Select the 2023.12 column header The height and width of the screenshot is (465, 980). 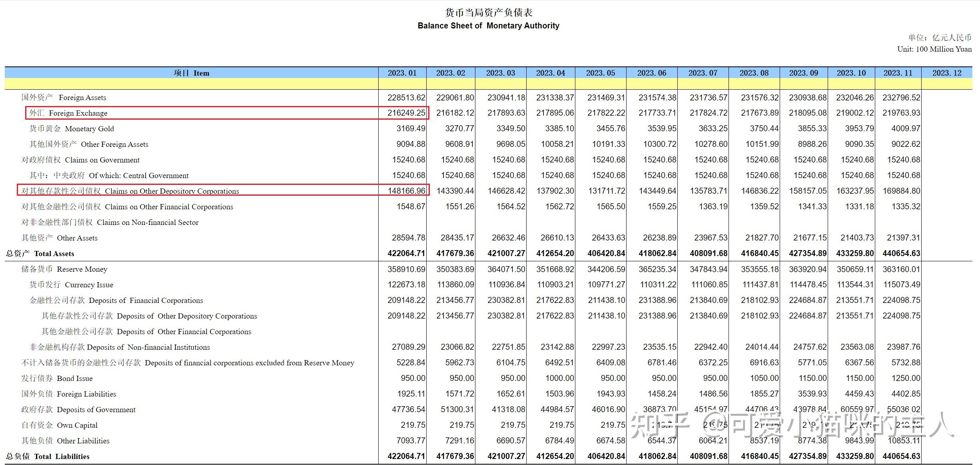tap(947, 73)
